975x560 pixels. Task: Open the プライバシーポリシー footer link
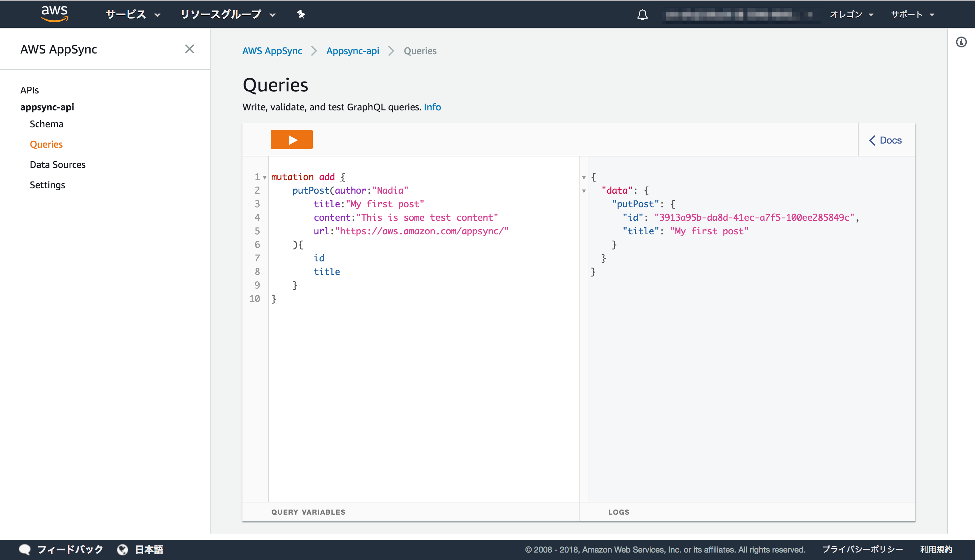pyautogui.click(x=862, y=550)
